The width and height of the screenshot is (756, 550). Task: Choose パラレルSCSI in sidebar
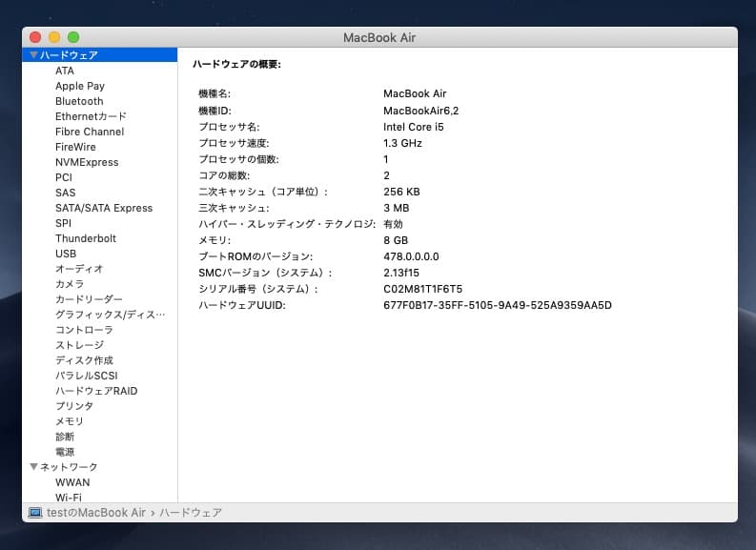[x=87, y=376]
